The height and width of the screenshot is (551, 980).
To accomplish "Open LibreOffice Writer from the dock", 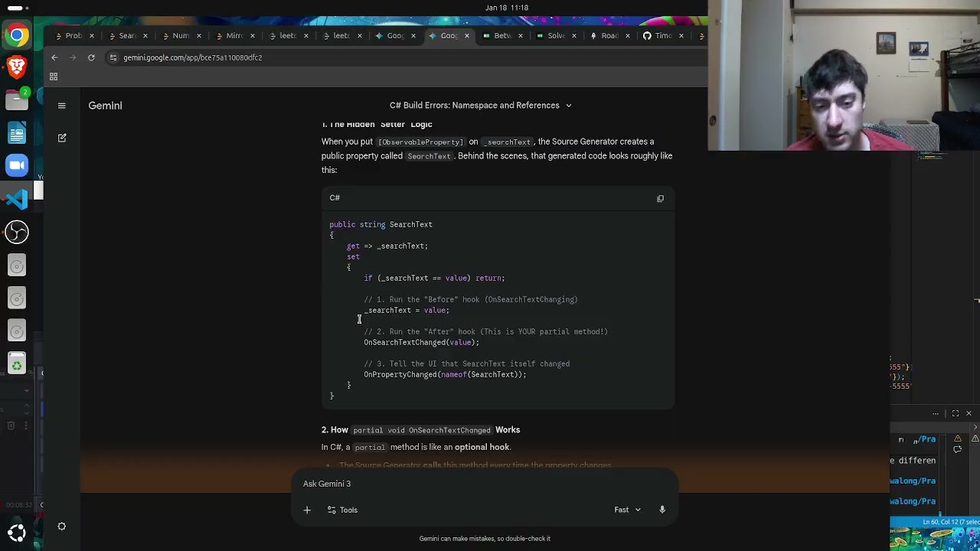I will click(x=17, y=133).
